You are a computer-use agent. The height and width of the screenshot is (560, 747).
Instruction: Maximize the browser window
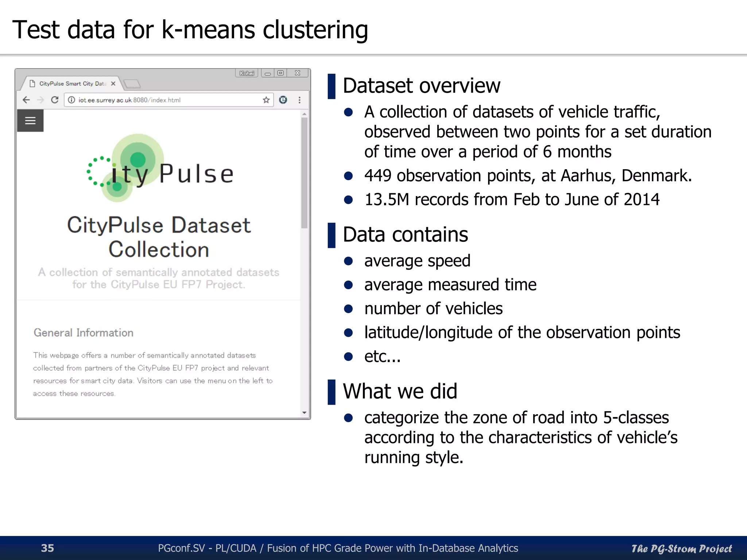[280, 73]
